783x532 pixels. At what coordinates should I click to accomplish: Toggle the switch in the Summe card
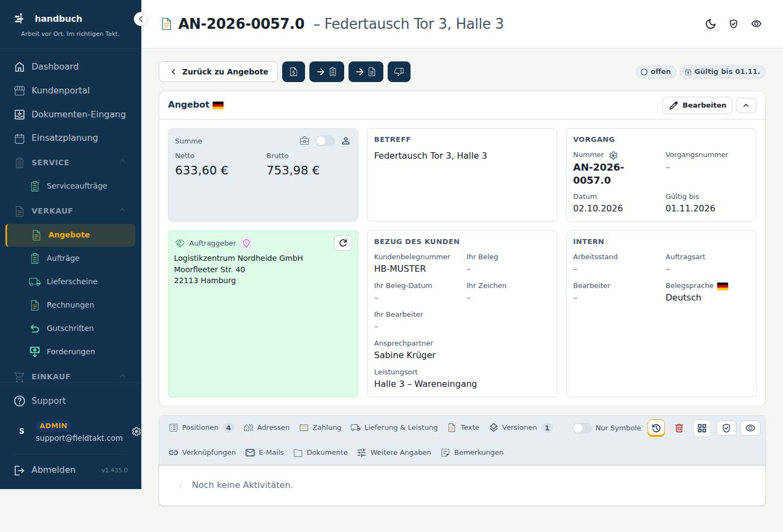(x=325, y=141)
